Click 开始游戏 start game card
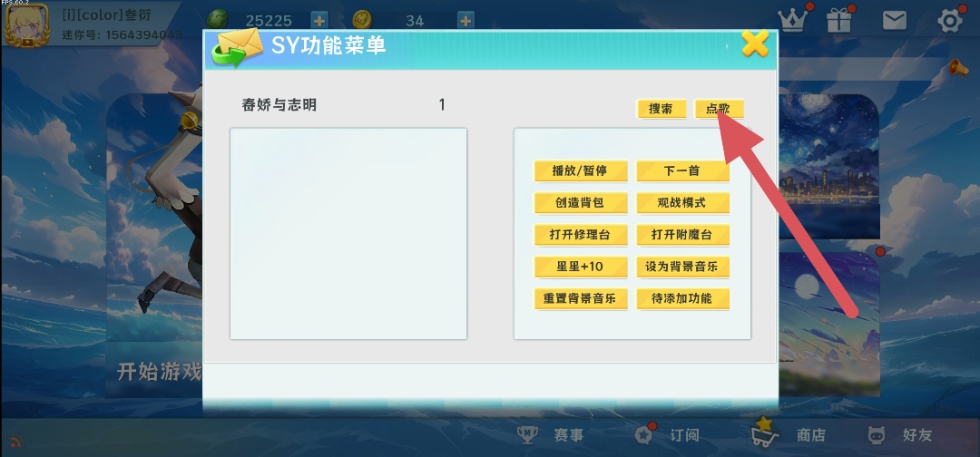Viewport: 980px width, 457px height. pyautogui.click(x=154, y=246)
